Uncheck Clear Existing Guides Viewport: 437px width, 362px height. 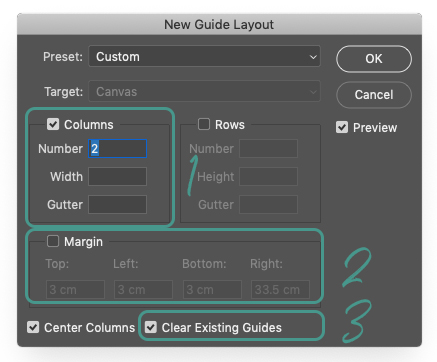pos(151,327)
